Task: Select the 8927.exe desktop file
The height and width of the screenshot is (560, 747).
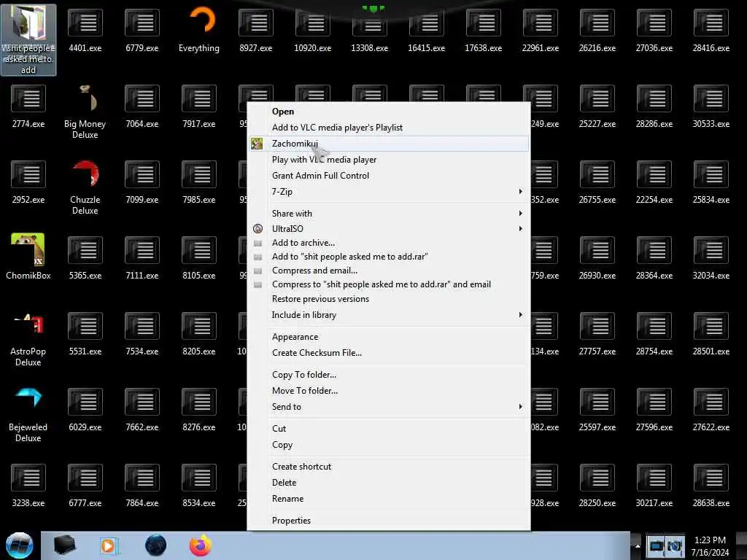Action: (x=256, y=29)
